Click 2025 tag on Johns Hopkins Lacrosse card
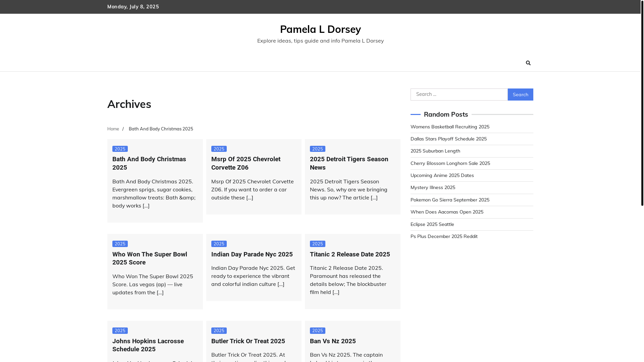644x362 pixels. [120, 331]
